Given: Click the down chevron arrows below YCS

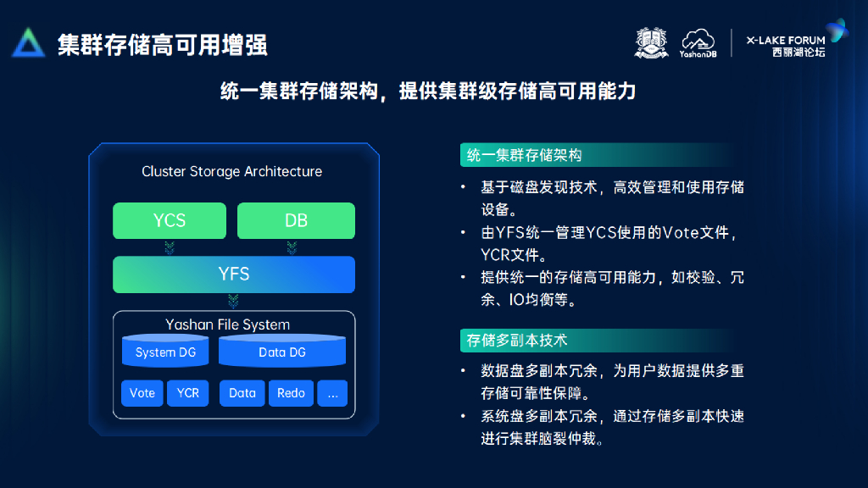Looking at the screenshot, I should tap(170, 247).
